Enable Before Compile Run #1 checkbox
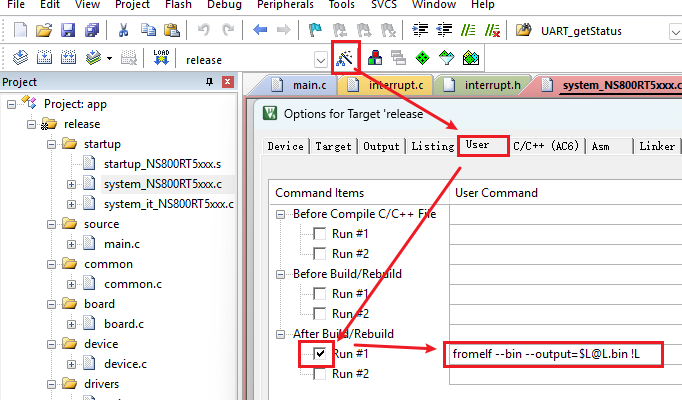The width and height of the screenshot is (682, 400). (x=319, y=233)
